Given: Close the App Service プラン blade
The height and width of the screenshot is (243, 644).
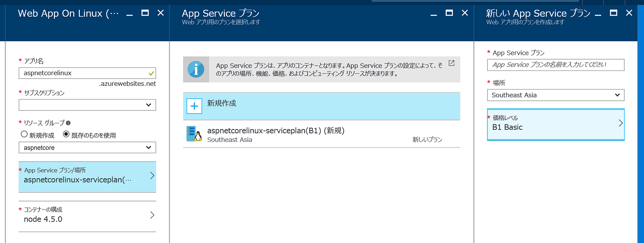Looking at the screenshot, I should coord(465,13).
